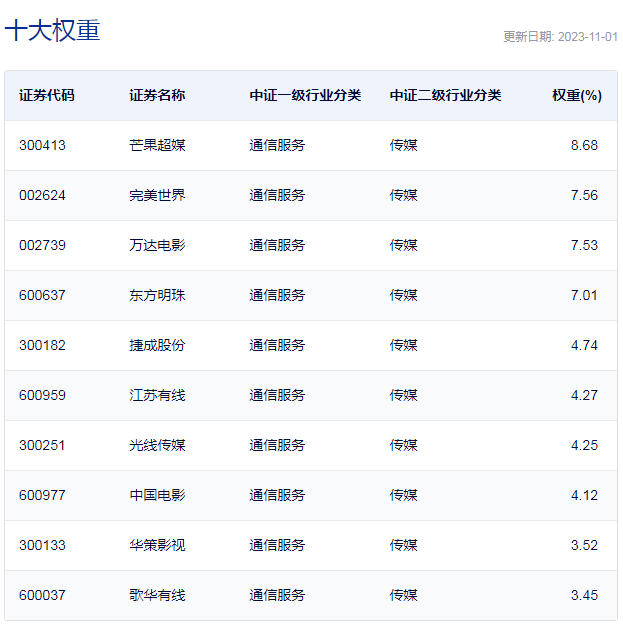Open the 中国电影 security entry

(157, 495)
